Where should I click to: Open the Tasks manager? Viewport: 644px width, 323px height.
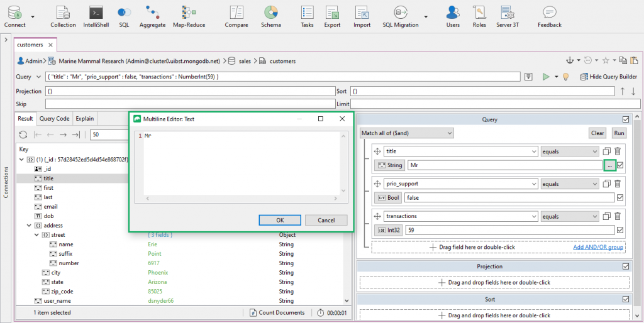[307, 16]
